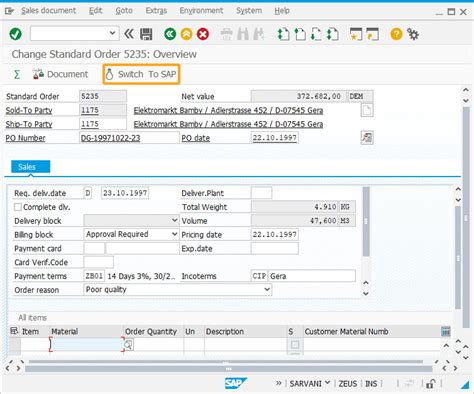Save the order with the floppy disk icon
This screenshot has height=394, width=474.
(146, 34)
